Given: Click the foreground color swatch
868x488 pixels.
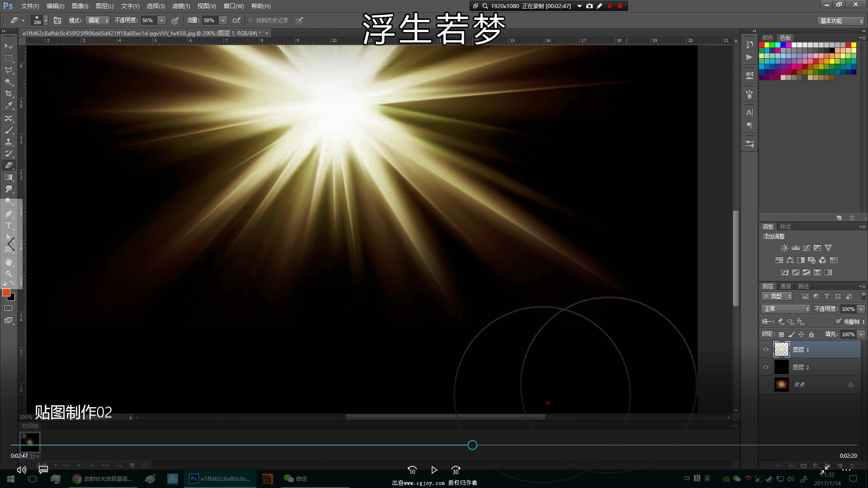Looking at the screenshot, I should pyautogui.click(x=6, y=293).
